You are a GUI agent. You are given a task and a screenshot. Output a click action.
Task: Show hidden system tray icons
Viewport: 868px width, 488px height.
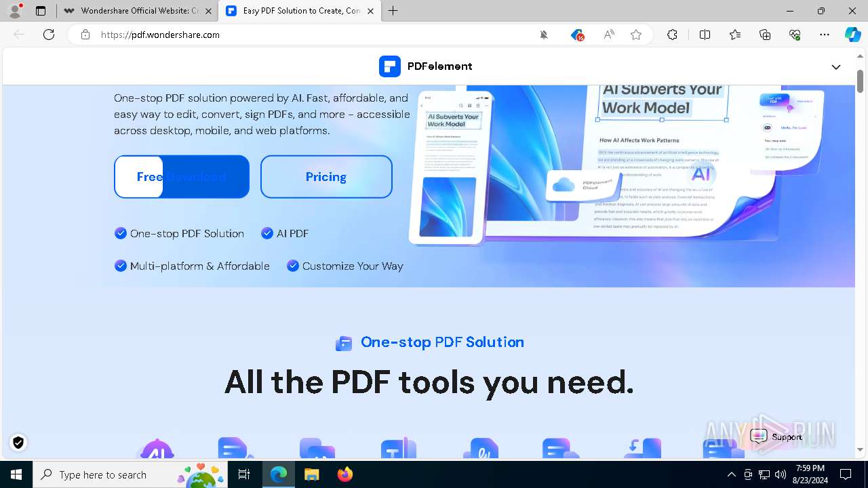[731, 474]
